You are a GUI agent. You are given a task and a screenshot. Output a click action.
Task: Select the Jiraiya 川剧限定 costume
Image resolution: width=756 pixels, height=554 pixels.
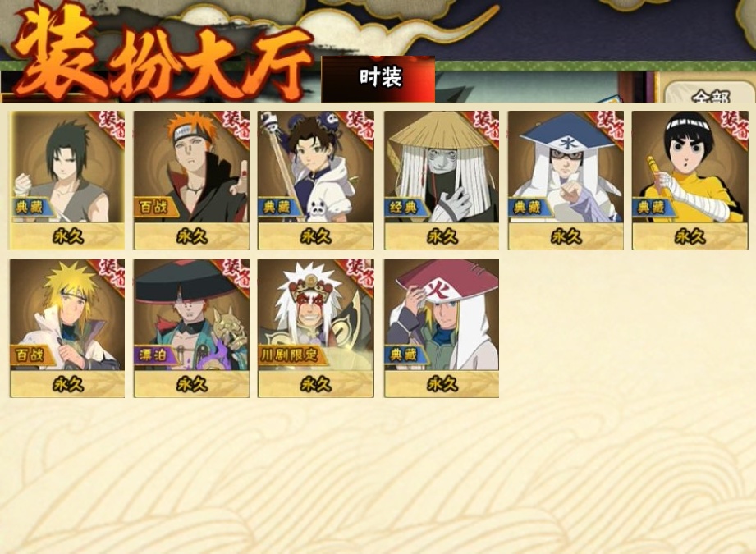tap(316, 327)
